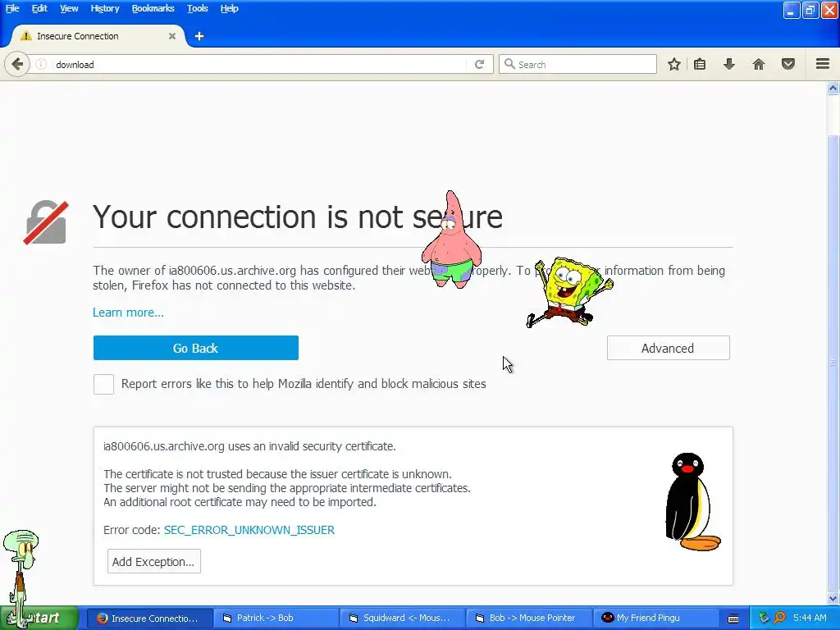840x630 pixels.
Task: Open the Edit menu
Action: click(39, 8)
